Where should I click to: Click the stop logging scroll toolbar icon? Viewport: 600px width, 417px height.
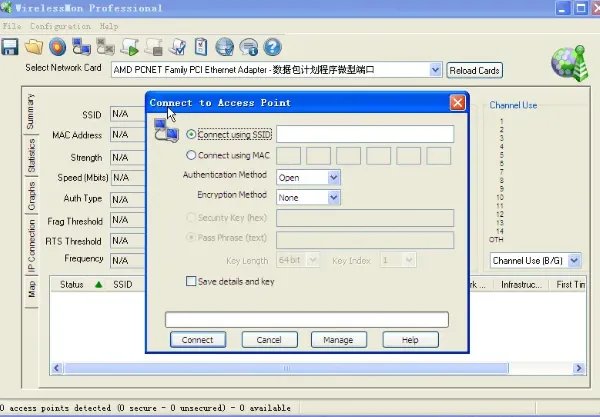tap(153, 47)
